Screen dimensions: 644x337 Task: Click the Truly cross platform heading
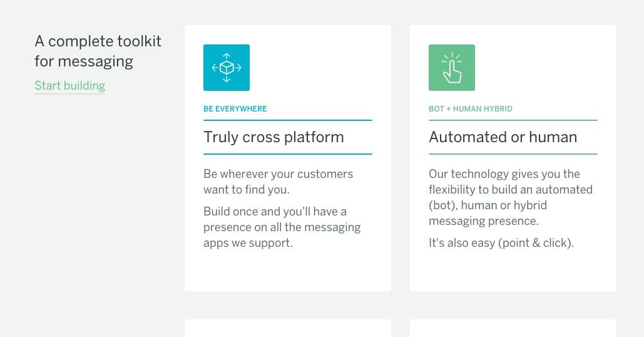[x=273, y=137]
